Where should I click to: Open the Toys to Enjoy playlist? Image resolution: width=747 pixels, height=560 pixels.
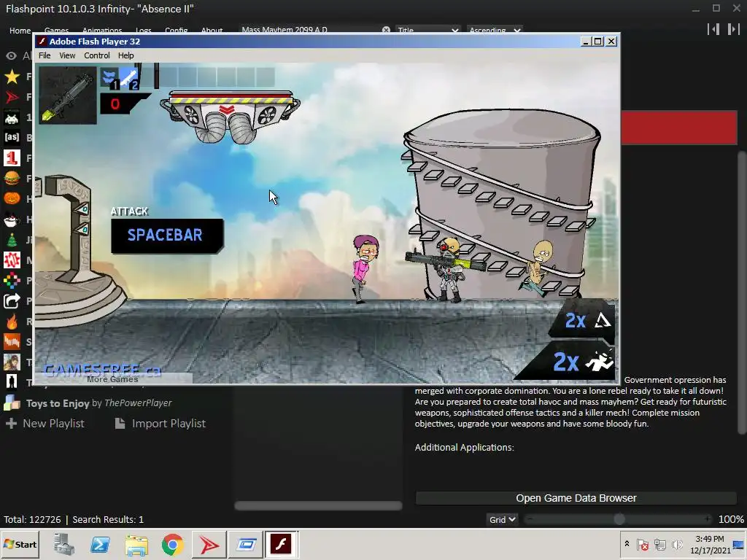(x=98, y=403)
